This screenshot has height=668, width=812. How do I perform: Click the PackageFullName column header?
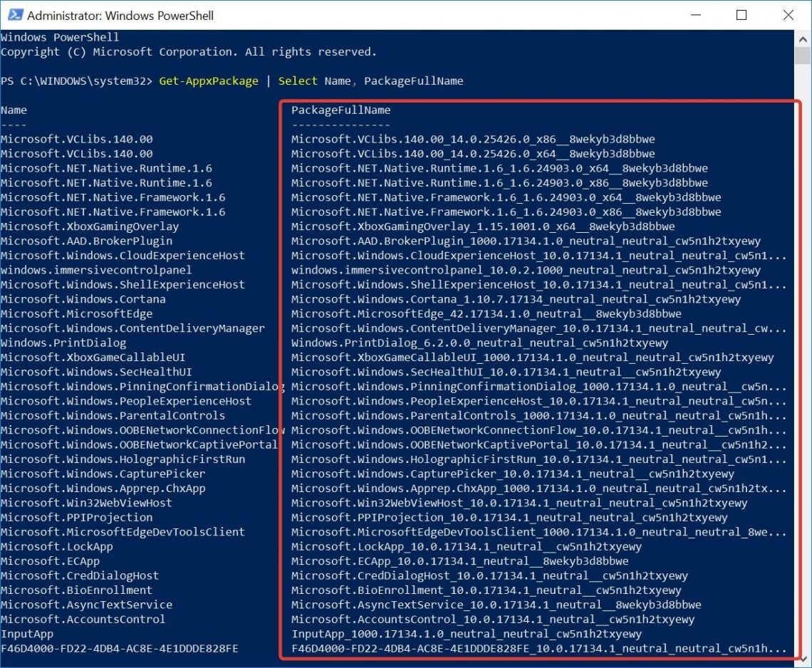(340, 110)
